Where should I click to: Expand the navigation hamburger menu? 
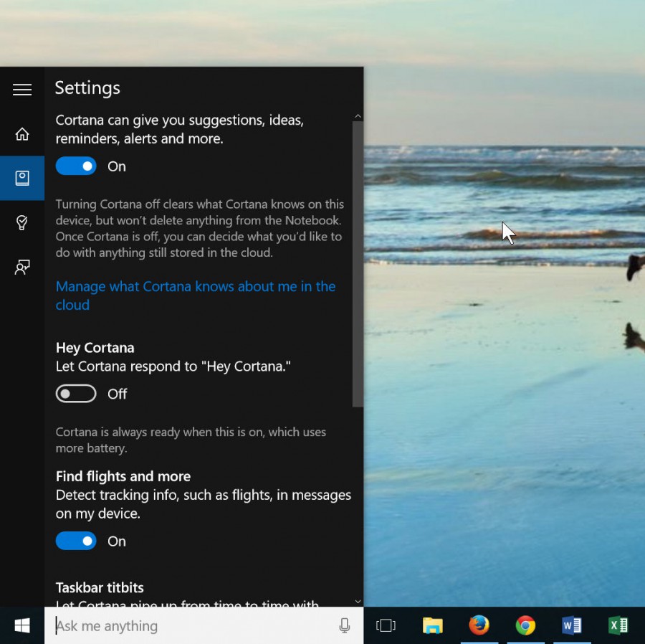click(x=21, y=89)
